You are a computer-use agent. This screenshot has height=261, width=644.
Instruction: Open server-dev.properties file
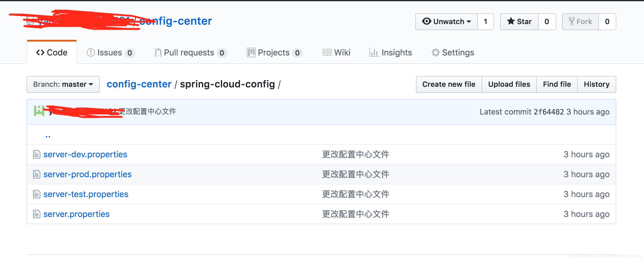(85, 154)
